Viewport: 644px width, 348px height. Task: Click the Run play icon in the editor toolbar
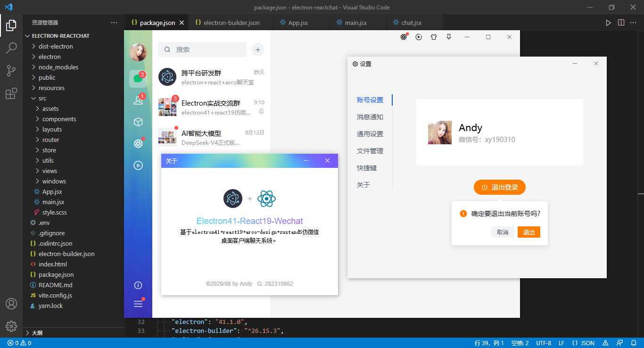608,23
